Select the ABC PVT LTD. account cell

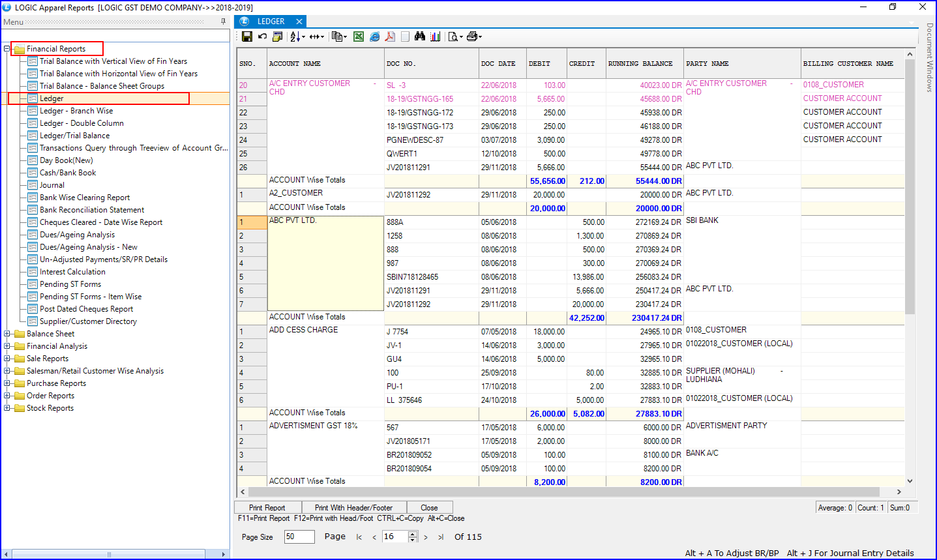point(325,263)
